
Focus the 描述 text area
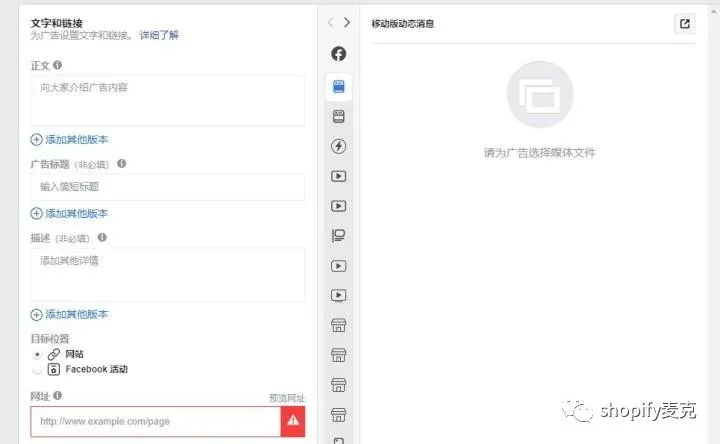click(168, 275)
